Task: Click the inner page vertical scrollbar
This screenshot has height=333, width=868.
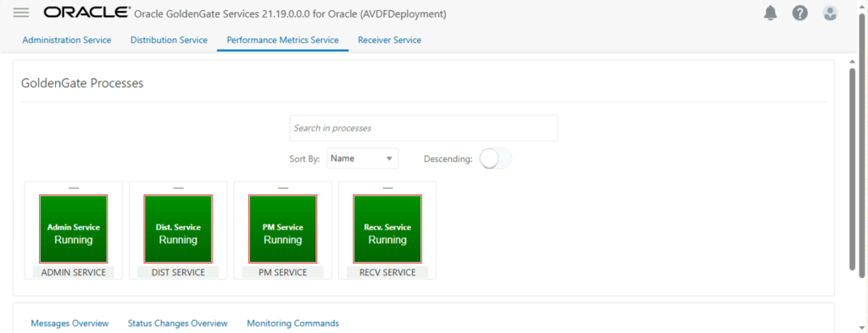Action: 853,169
